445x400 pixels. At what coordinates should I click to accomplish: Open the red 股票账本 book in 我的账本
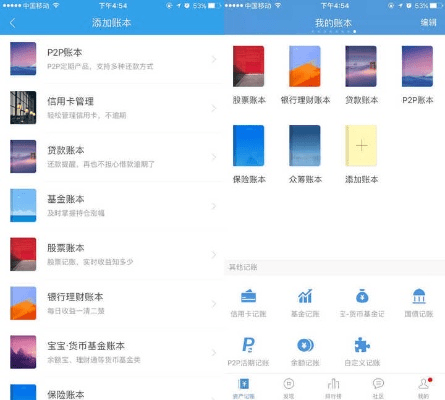tap(249, 66)
